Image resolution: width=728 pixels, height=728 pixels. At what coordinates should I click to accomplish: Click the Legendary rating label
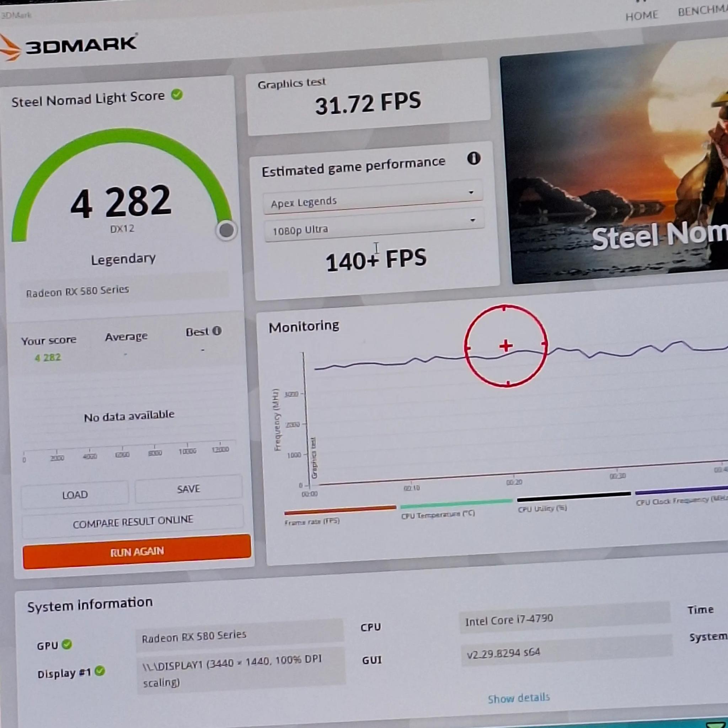tap(123, 259)
